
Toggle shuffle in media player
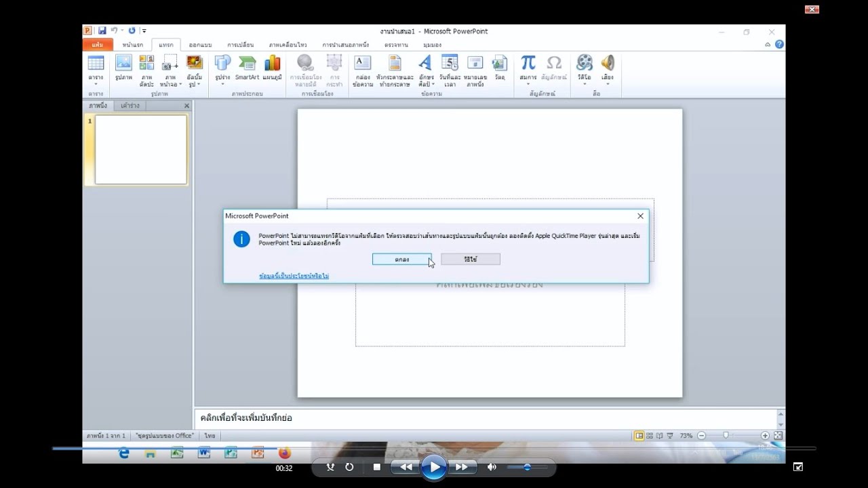(x=330, y=467)
